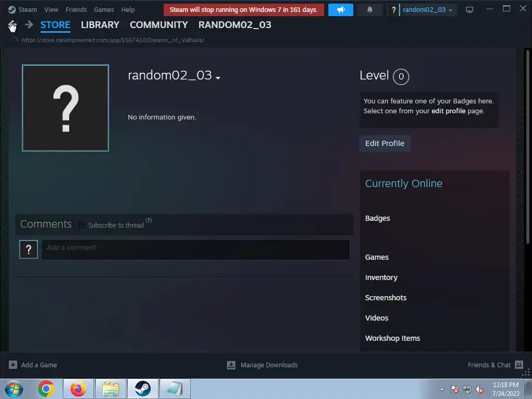Open the Screenshots link
The image size is (532, 399).
pyautogui.click(x=386, y=298)
